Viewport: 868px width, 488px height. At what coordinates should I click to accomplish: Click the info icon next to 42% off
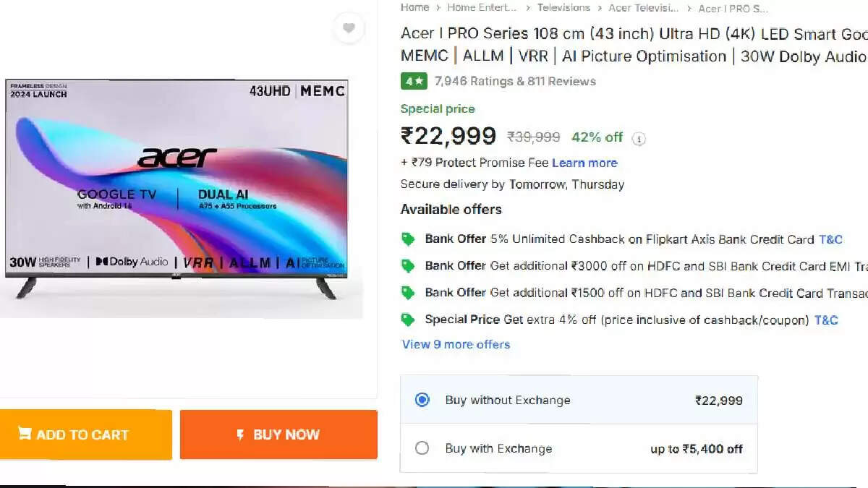tap(639, 139)
